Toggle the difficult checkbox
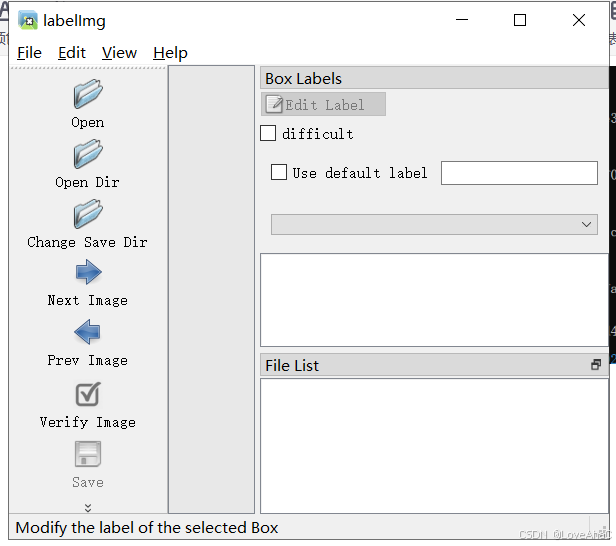 pos(268,133)
